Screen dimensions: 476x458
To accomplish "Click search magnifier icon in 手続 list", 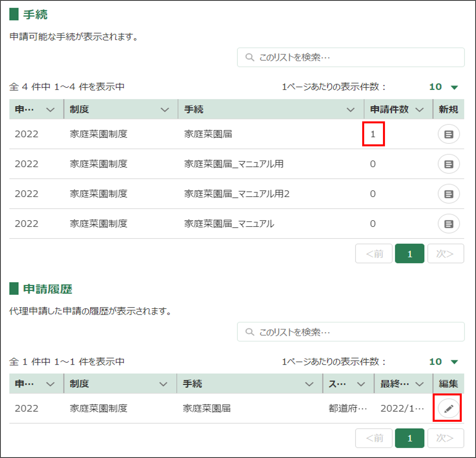I will click(x=249, y=57).
